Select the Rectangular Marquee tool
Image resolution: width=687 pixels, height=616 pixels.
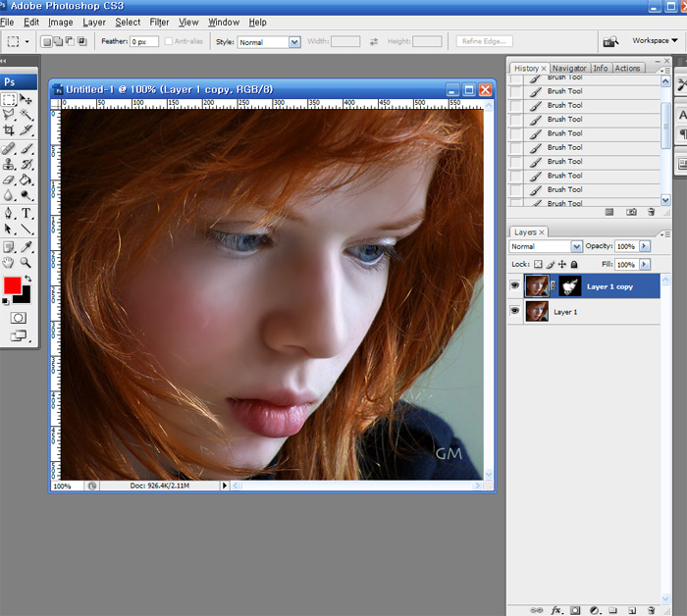point(9,100)
